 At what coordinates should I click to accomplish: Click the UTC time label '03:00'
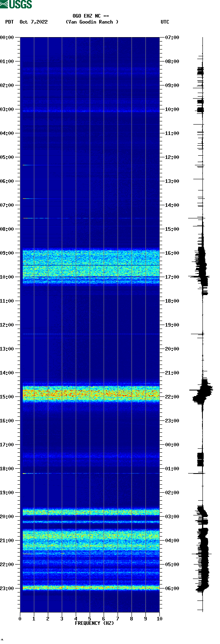click(172, 517)
